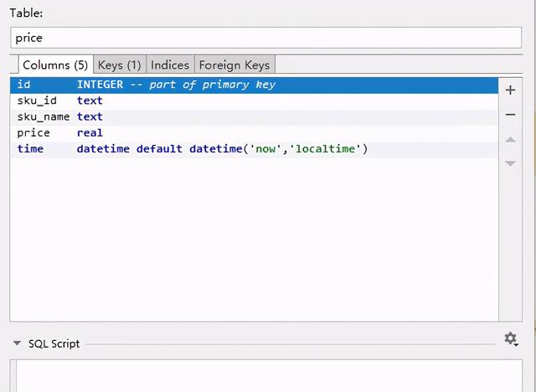Open the Keys (1) tab
536x392 pixels.
[x=119, y=64]
